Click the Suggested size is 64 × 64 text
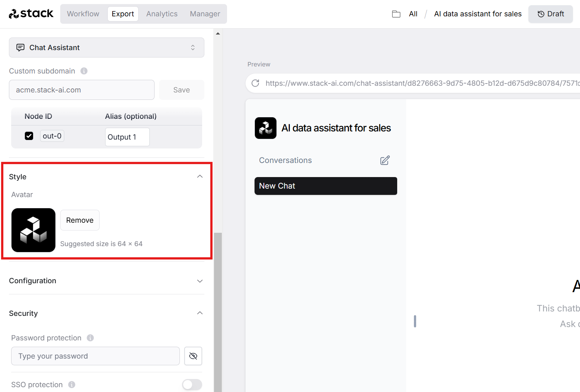Image resolution: width=580 pixels, height=392 pixels. click(x=101, y=244)
